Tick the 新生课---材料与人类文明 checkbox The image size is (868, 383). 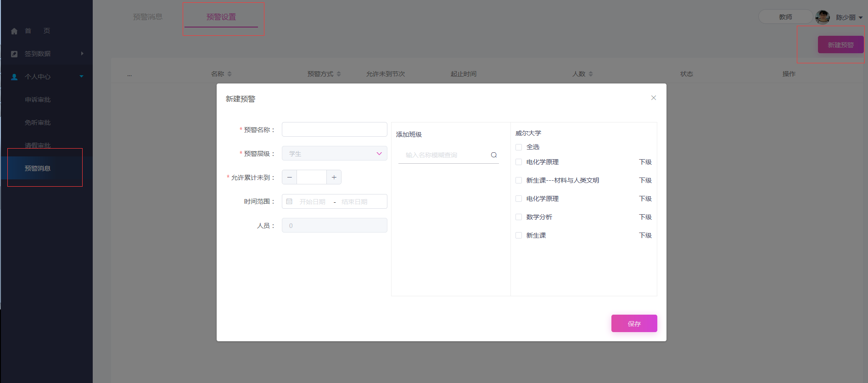click(x=519, y=180)
